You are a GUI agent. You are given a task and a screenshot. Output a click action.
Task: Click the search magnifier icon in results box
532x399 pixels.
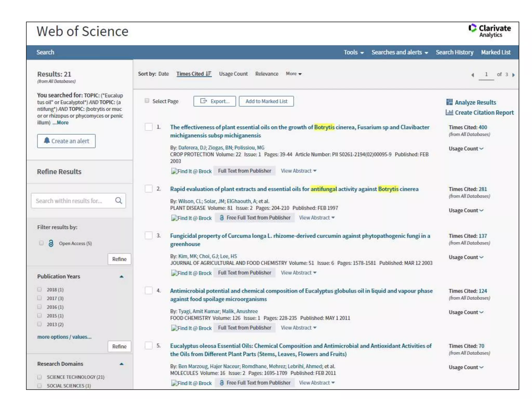[118, 201]
